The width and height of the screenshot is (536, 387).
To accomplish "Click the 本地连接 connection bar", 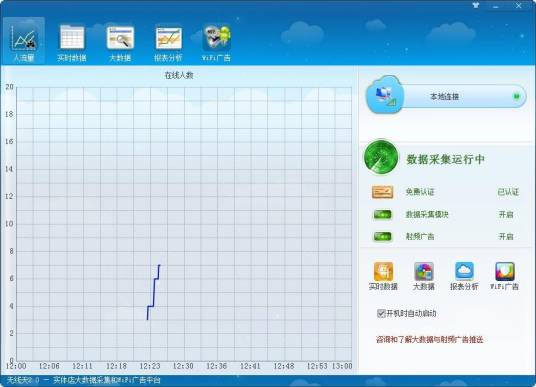I will (x=446, y=96).
